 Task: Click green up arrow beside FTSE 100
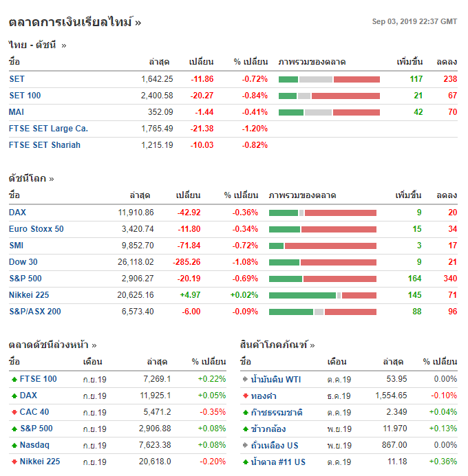pos(14,379)
